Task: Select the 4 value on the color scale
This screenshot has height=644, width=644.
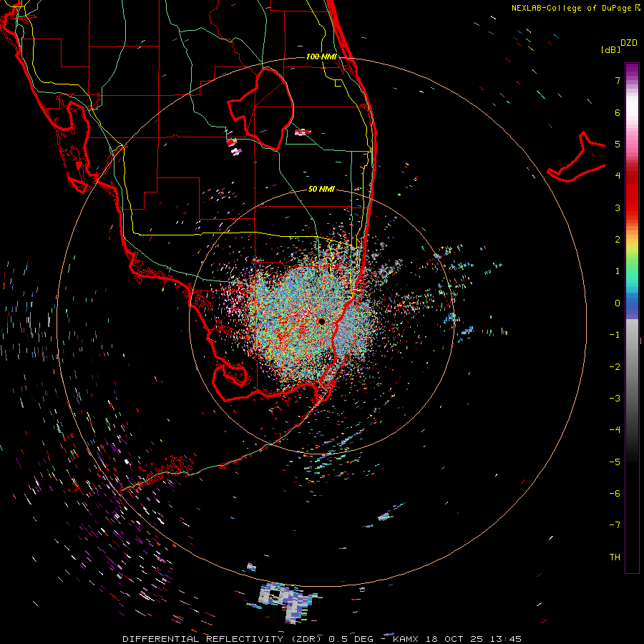Action: click(x=618, y=176)
